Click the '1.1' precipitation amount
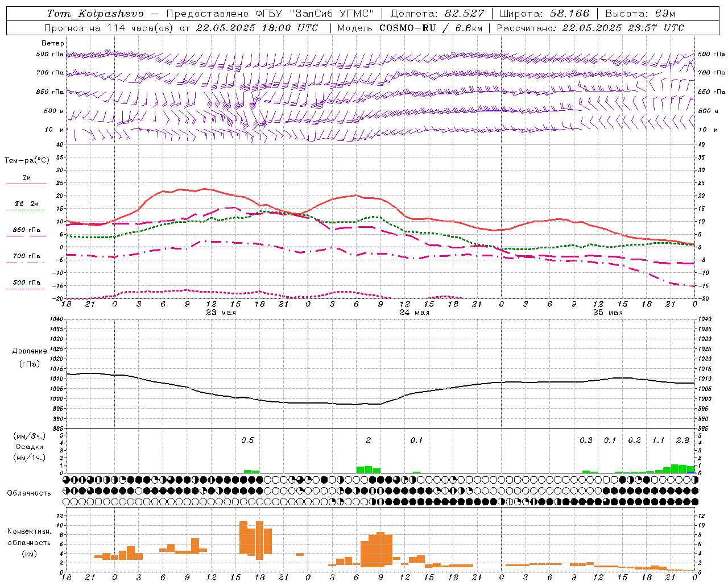This screenshot has width=728, height=582. coord(658,440)
